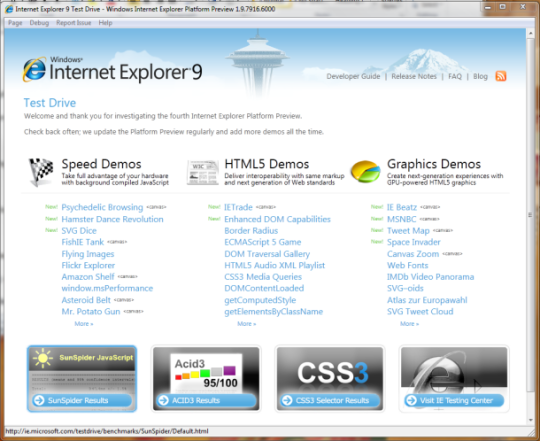This screenshot has height=441, width=540.
Task: Click the SunSpider Results button
Action: (x=82, y=400)
